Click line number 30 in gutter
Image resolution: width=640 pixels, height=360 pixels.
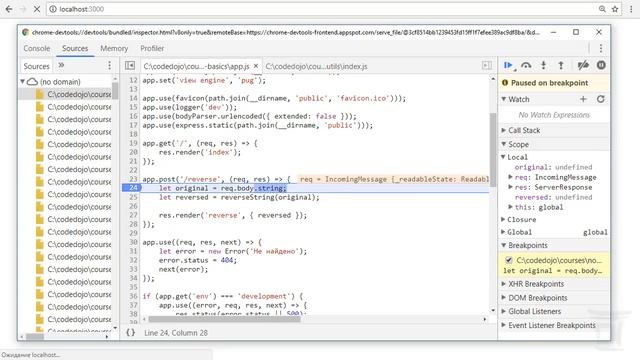click(133, 242)
